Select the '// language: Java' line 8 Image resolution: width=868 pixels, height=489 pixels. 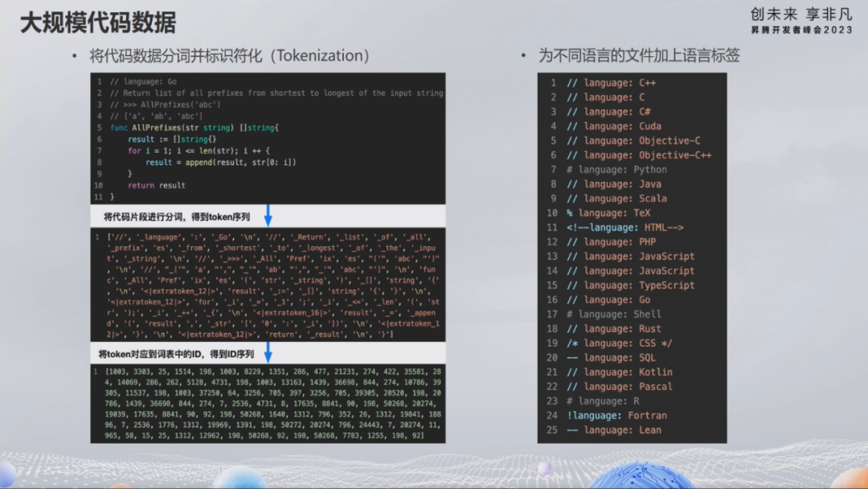click(614, 184)
